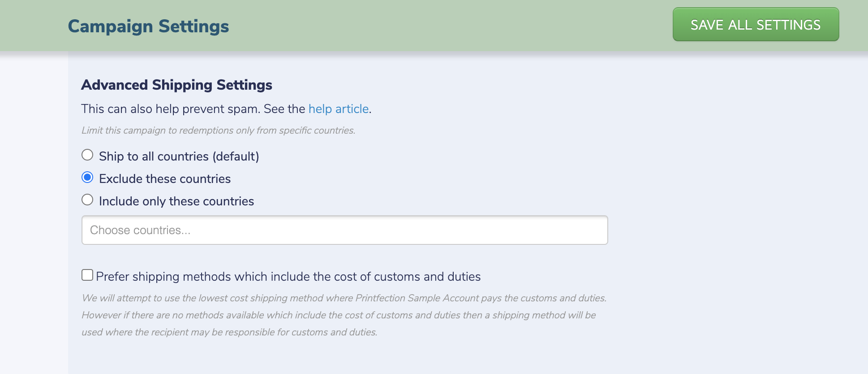Viewport: 868px width, 374px height.
Task: Click the SAVE ALL SETTINGS button
Action: (755, 25)
